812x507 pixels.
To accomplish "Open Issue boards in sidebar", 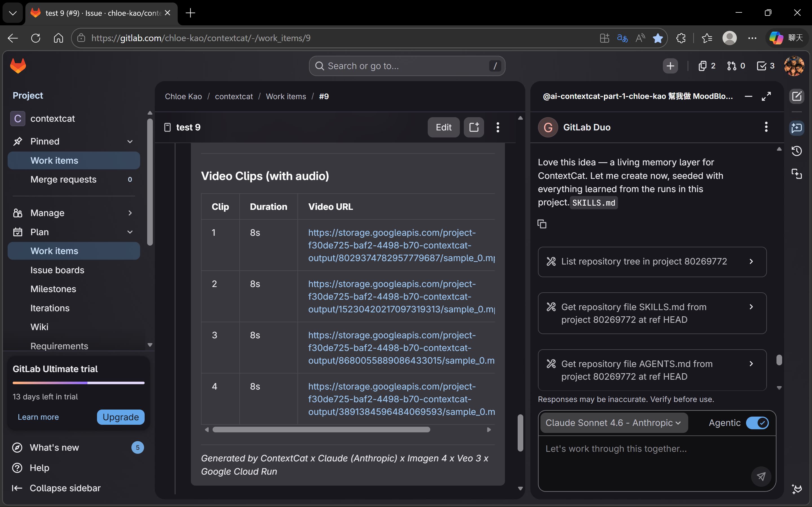I will click(x=58, y=270).
